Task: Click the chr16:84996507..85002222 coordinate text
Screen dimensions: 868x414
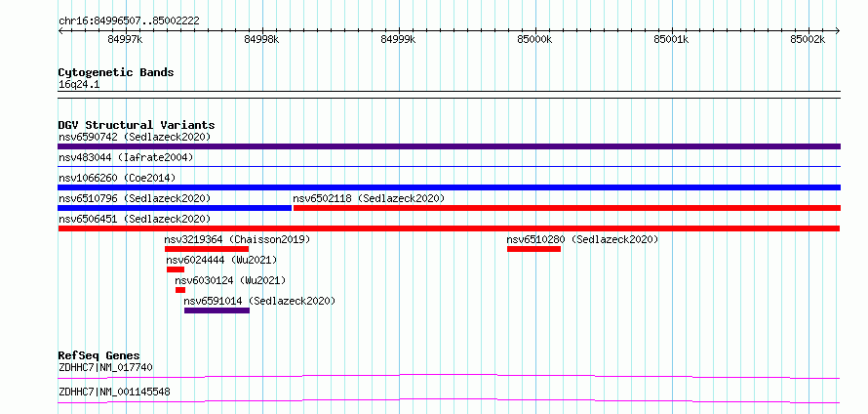Action: pos(129,21)
